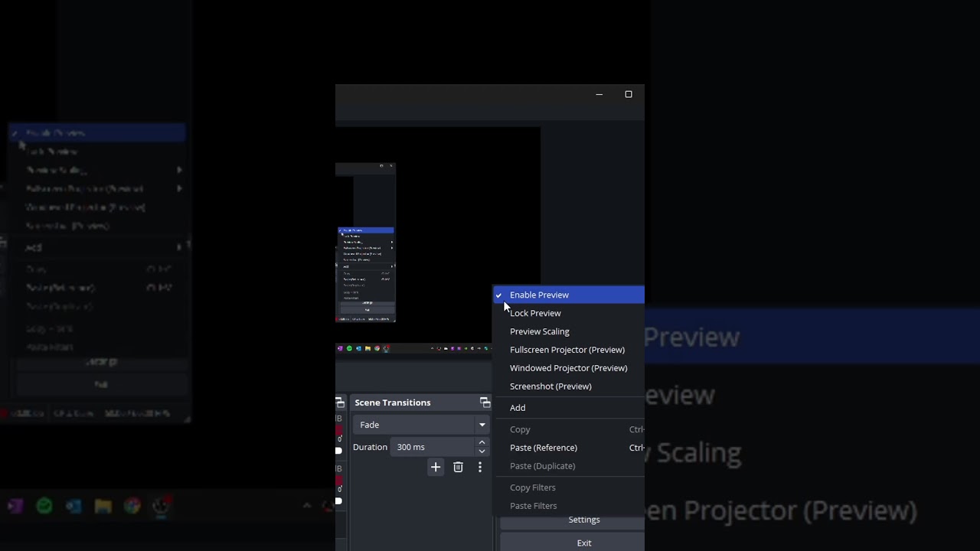
Task: Toggle Lock Preview option
Action: tap(568, 313)
